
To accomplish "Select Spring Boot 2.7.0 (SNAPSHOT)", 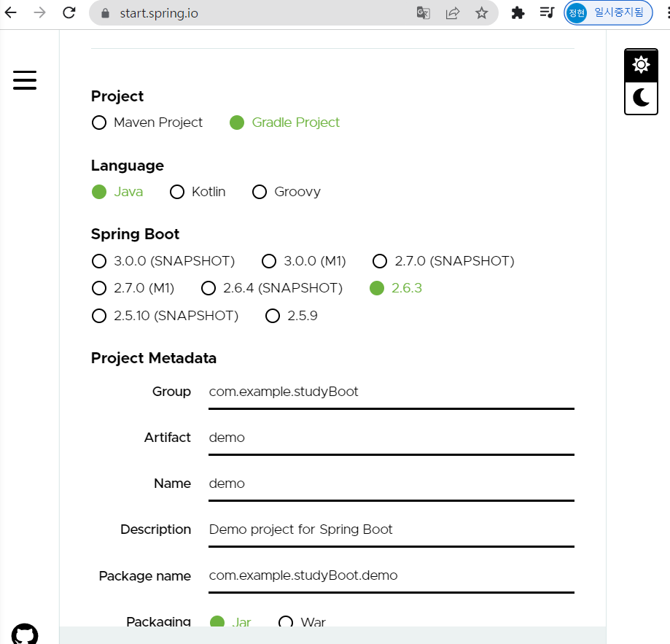I will (443, 261).
